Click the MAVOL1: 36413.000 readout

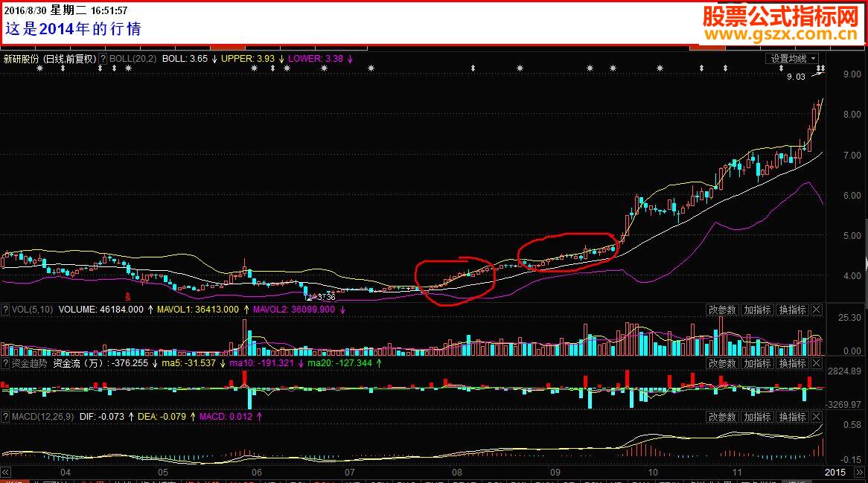(197, 310)
